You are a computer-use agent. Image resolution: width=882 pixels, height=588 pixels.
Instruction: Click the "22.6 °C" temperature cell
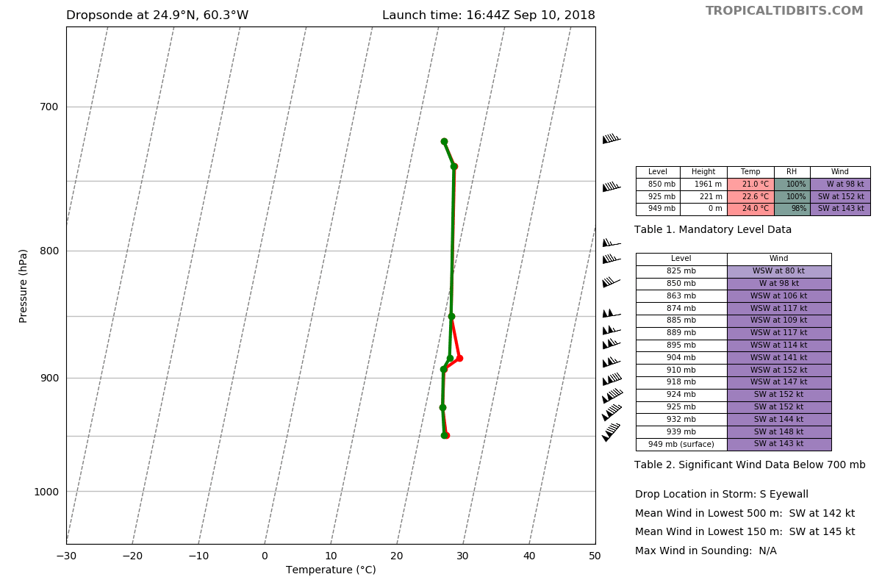pos(750,197)
